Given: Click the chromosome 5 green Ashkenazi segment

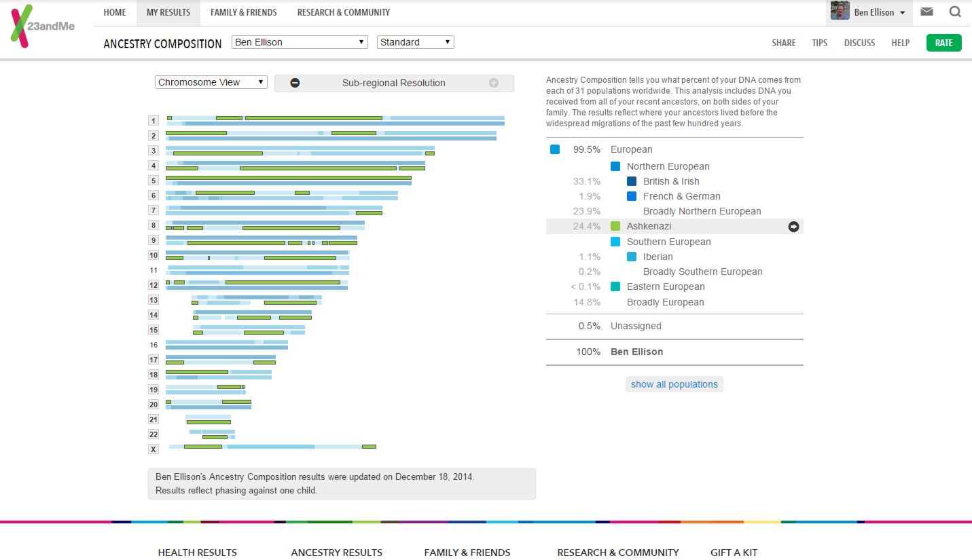Looking at the screenshot, I should [289, 178].
